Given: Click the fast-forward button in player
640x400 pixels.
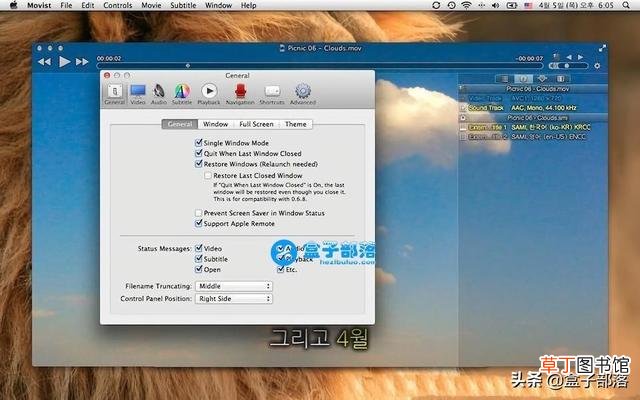Looking at the screenshot, I should coord(82,62).
